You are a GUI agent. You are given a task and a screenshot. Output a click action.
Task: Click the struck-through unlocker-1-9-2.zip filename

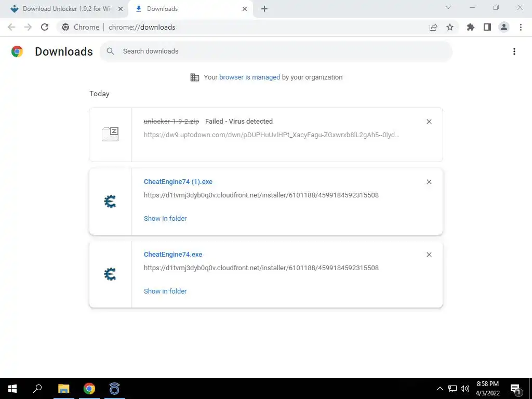coord(171,121)
